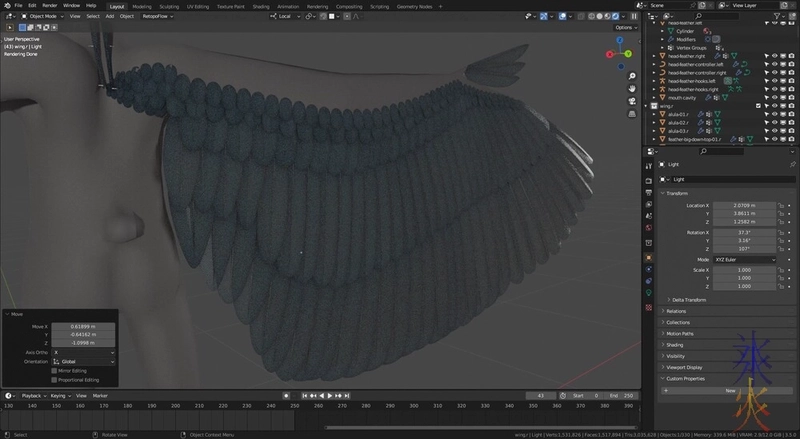The width and height of the screenshot is (800, 439).
Task: Switch to the Sculpting workspace tab
Action: (169, 5)
